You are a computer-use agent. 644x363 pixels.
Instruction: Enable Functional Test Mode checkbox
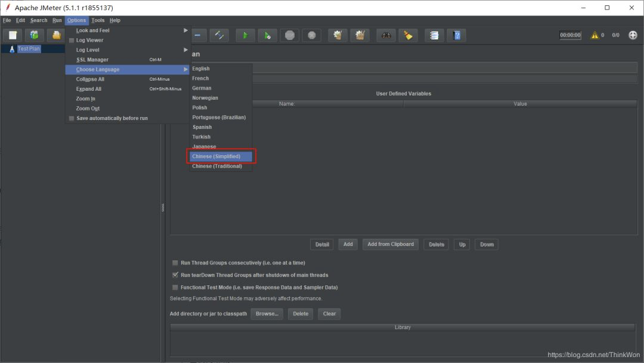click(175, 287)
